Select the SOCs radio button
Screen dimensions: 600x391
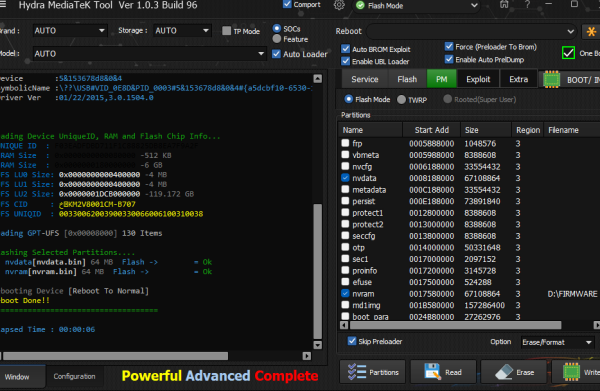(x=277, y=28)
